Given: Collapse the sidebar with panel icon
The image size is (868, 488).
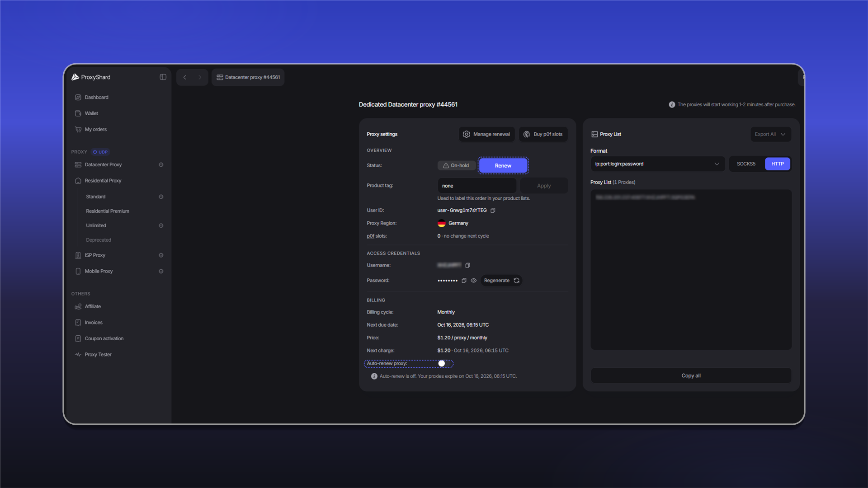Looking at the screenshot, I should pyautogui.click(x=163, y=77).
